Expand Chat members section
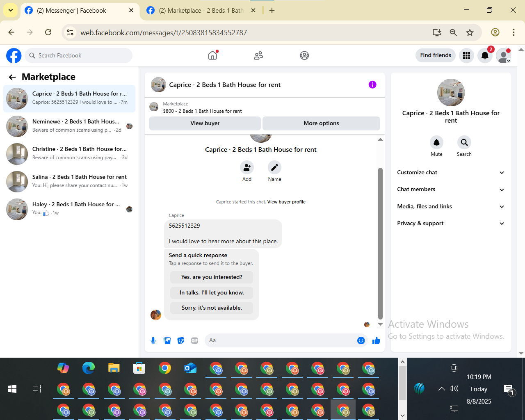Image resolution: width=525 pixels, height=420 pixels. pyautogui.click(x=450, y=189)
